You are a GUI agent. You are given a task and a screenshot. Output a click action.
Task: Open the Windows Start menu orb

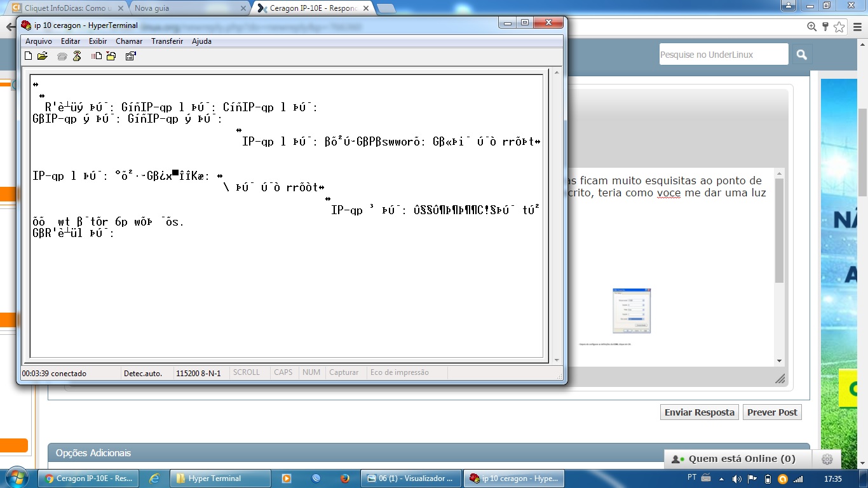pos(16,478)
